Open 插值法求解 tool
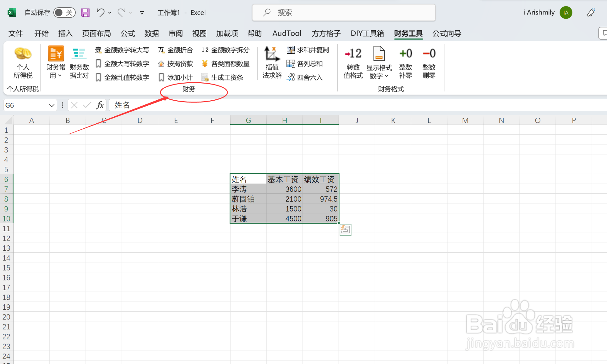 click(272, 62)
